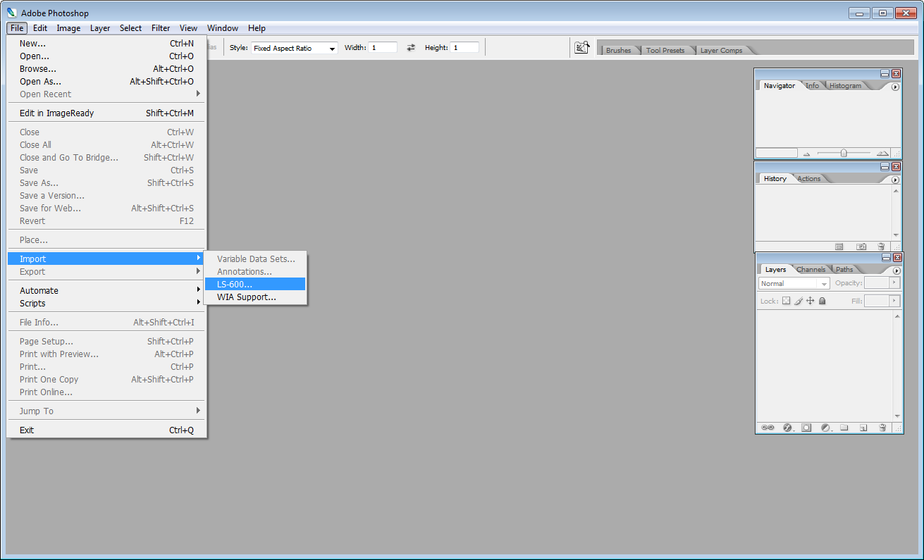Toggle lock transparent pixels

tap(786, 301)
